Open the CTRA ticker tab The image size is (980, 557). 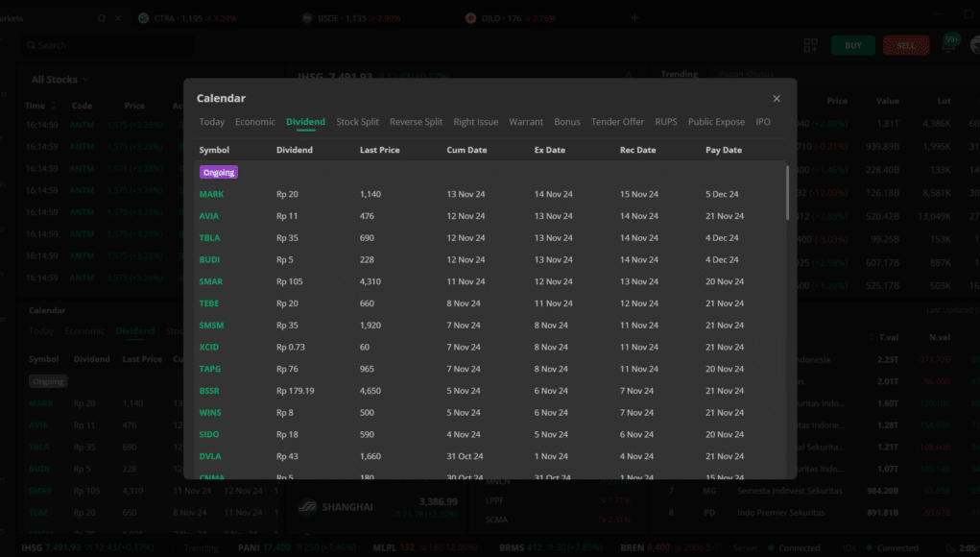[x=192, y=18]
